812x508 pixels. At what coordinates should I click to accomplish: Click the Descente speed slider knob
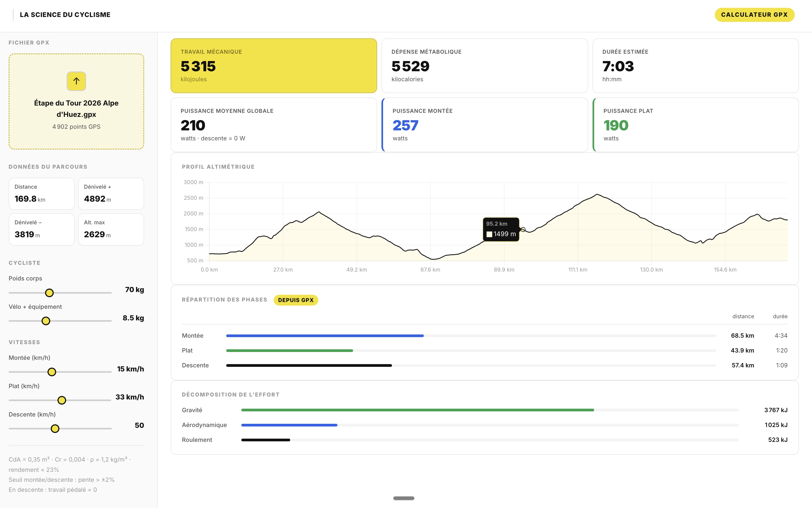pyautogui.click(x=55, y=429)
